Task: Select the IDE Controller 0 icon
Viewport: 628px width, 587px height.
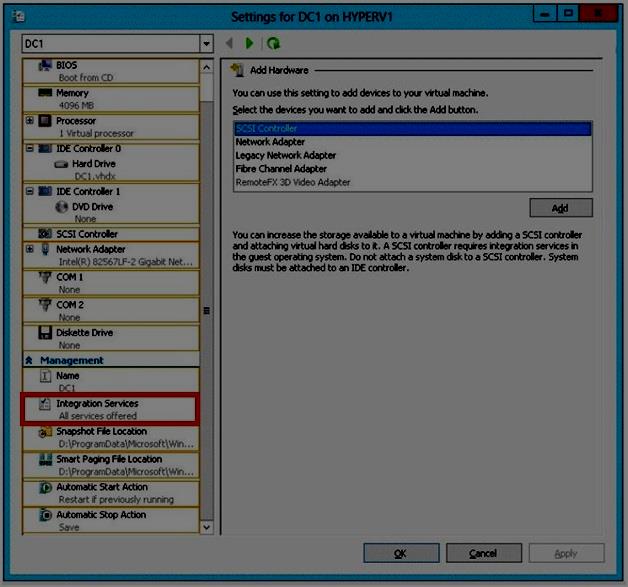Action: tap(45, 149)
